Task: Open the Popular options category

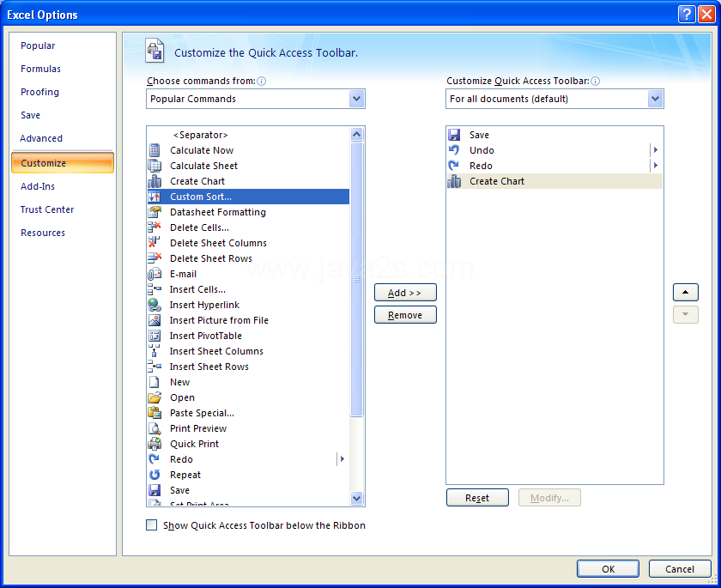Action: click(38, 45)
